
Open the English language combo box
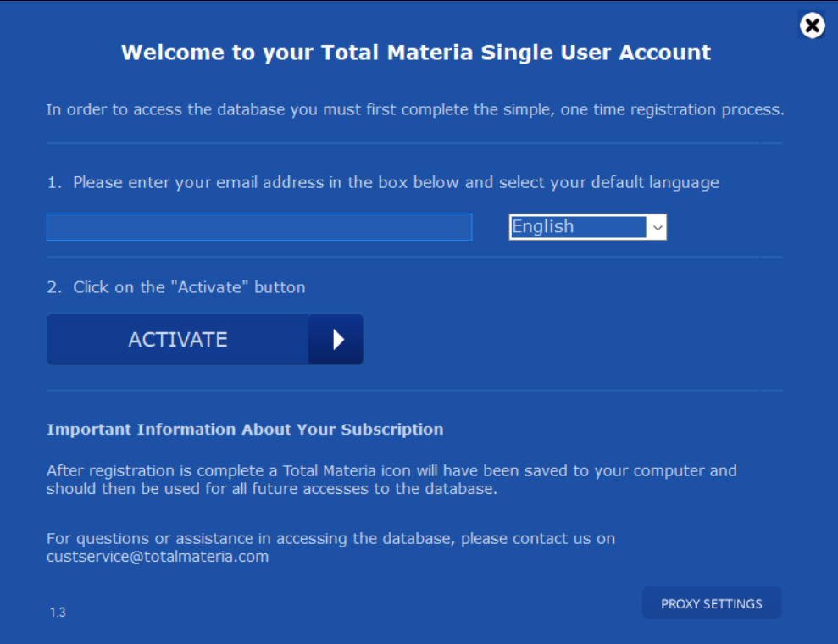[587, 227]
